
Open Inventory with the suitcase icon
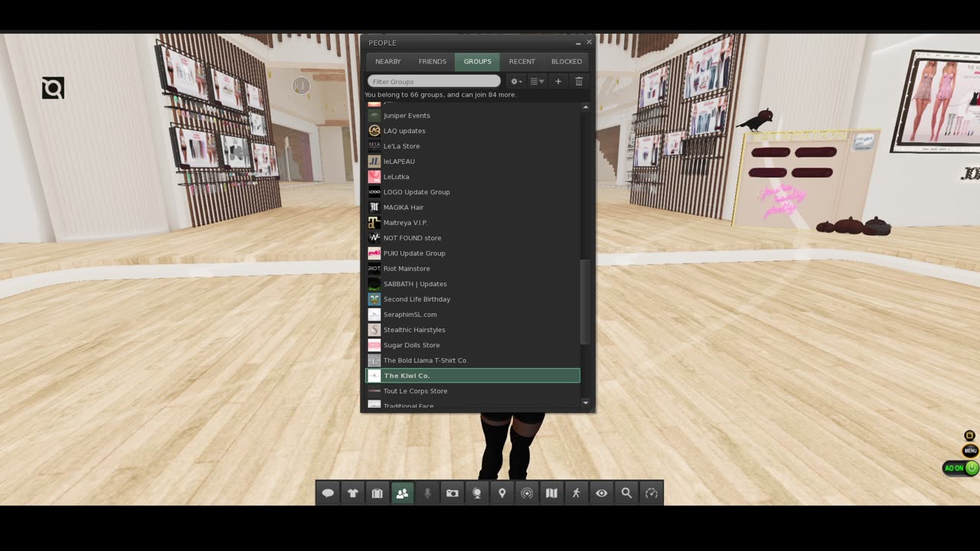[x=377, y=494]
